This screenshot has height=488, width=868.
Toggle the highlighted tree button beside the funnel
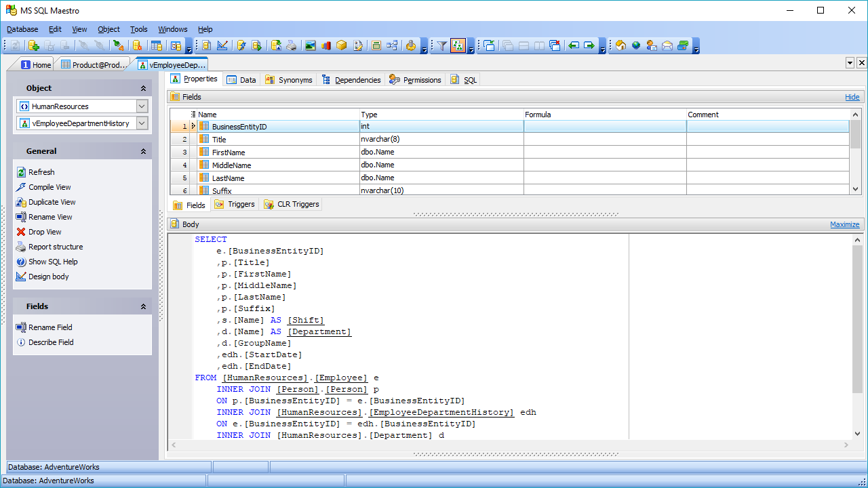458,45
